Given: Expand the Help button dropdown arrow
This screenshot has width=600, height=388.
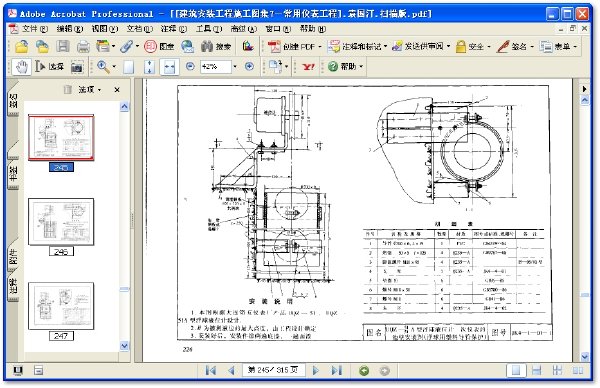Looking at the screenshot, I should [x=360, y=67].
